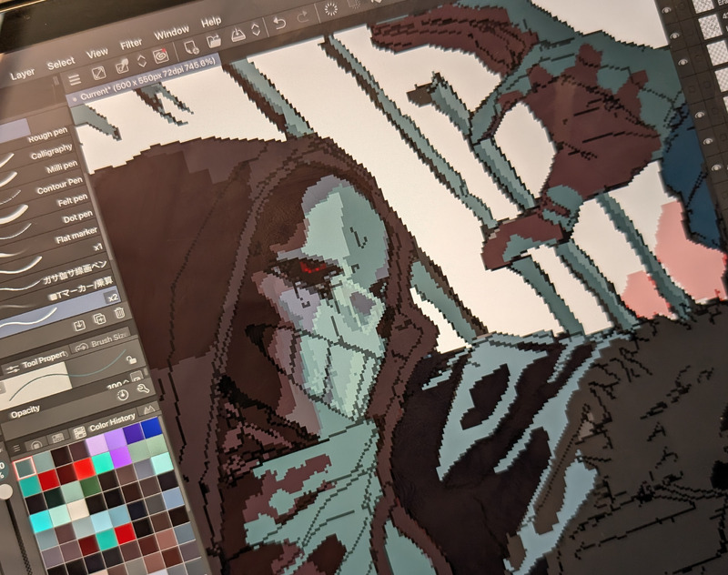Screen dimensions: 728x575
Task: Open the hamburger menu beside the canvas tab
Action: point(75,80)
